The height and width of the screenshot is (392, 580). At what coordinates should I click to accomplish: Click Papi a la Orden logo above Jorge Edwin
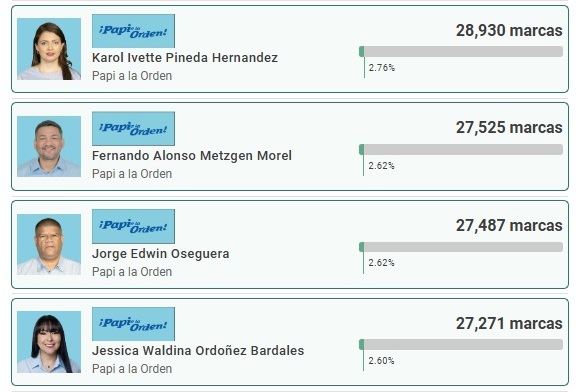(x=133, y=226)
